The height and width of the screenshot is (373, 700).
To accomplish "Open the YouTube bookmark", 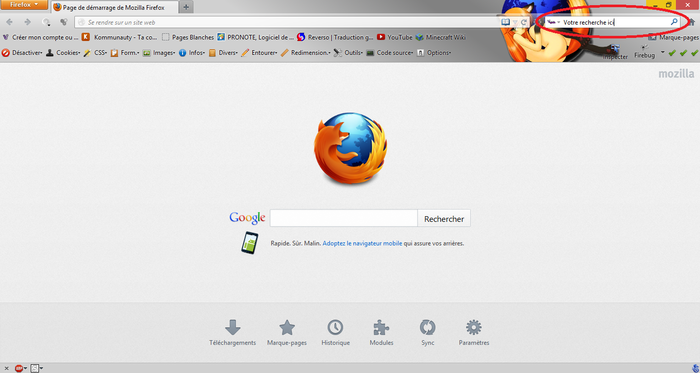I will (x=394, y=37).
